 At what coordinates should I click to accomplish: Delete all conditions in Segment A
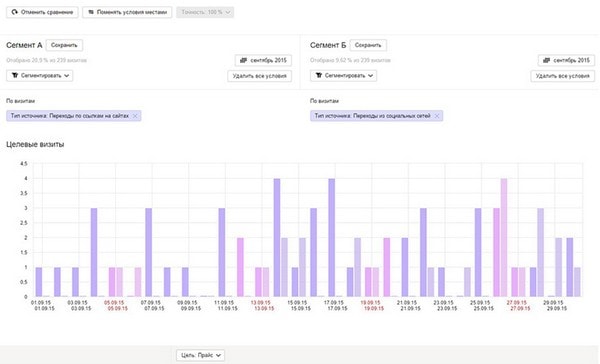[259, 76]
